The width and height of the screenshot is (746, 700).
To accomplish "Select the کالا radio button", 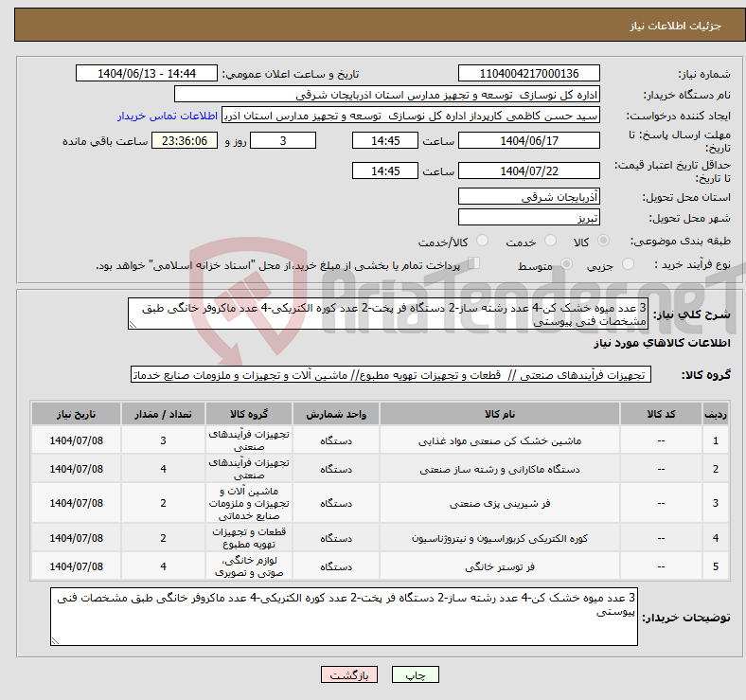I will 603,241.
